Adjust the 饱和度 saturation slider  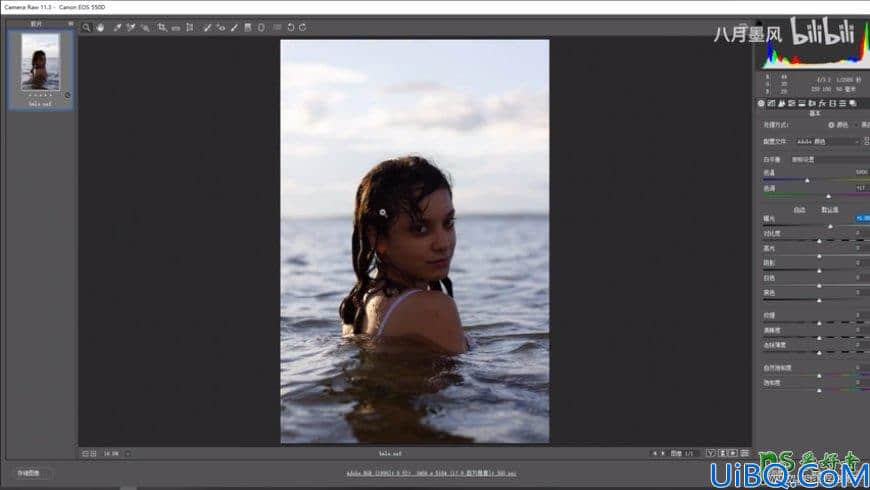point(820,390)
